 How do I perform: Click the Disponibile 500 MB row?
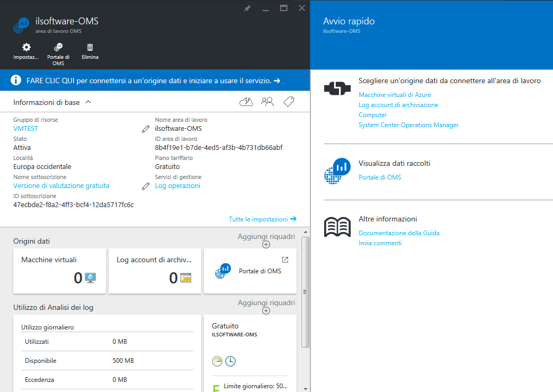click(x=107, y=361)
